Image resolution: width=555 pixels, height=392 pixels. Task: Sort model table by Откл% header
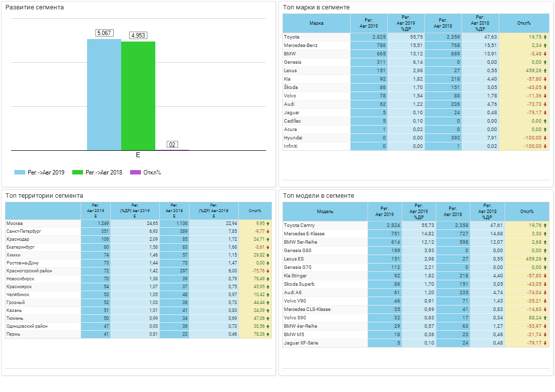[x=527, y=211]
